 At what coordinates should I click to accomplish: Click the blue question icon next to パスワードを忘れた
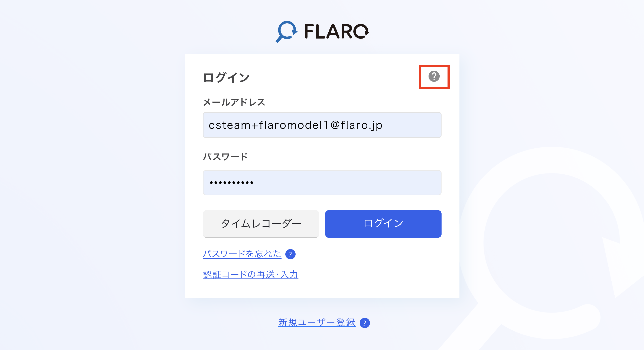point(290,254)
